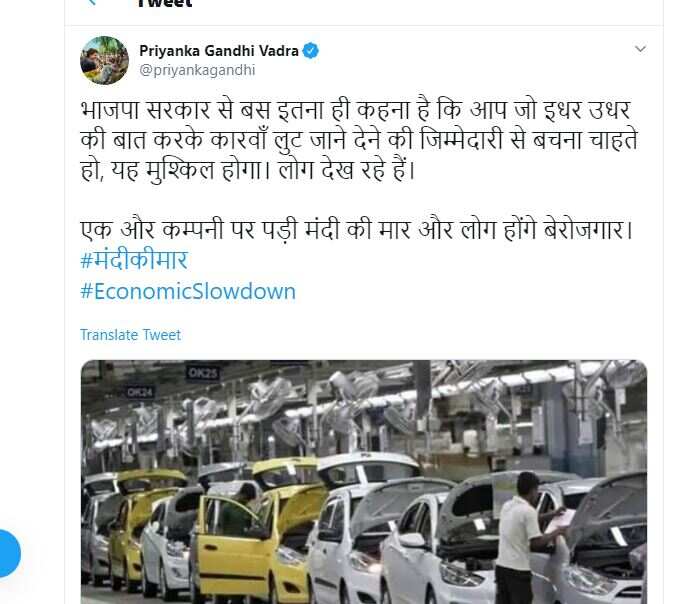This screenshot has width=677, height=604.
Task: Click the Tweet page header title
Action: click(x=164, y=3)
